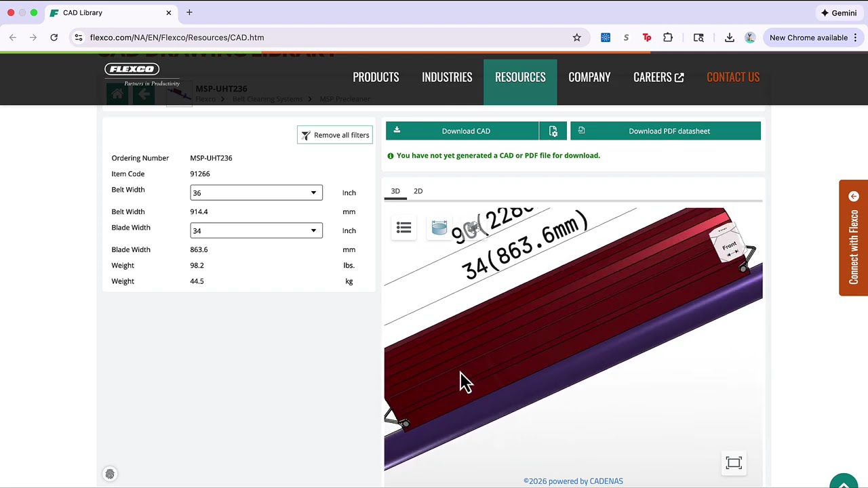This screenshot has height=488, width=868.
Task: Open the RESOURCES menu
Action: tap(520, 77)
